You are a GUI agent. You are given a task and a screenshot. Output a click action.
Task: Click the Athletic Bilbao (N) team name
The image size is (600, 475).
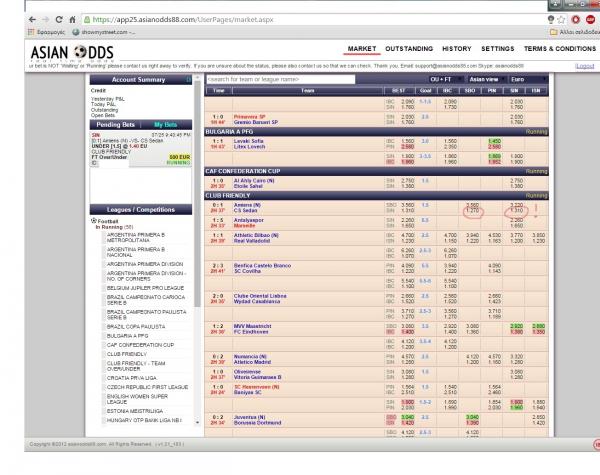pyautogui.click(x=256, y=235)
